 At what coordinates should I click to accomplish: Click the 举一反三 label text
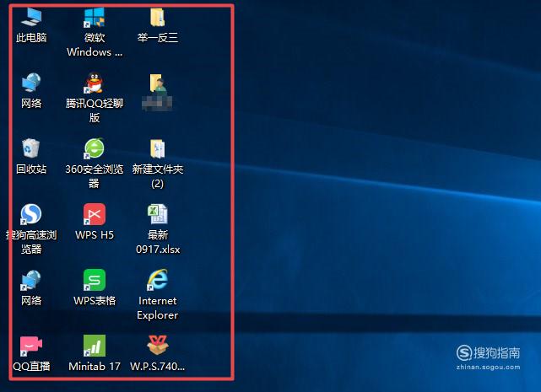pyautogui.click(x=158, y=38)
